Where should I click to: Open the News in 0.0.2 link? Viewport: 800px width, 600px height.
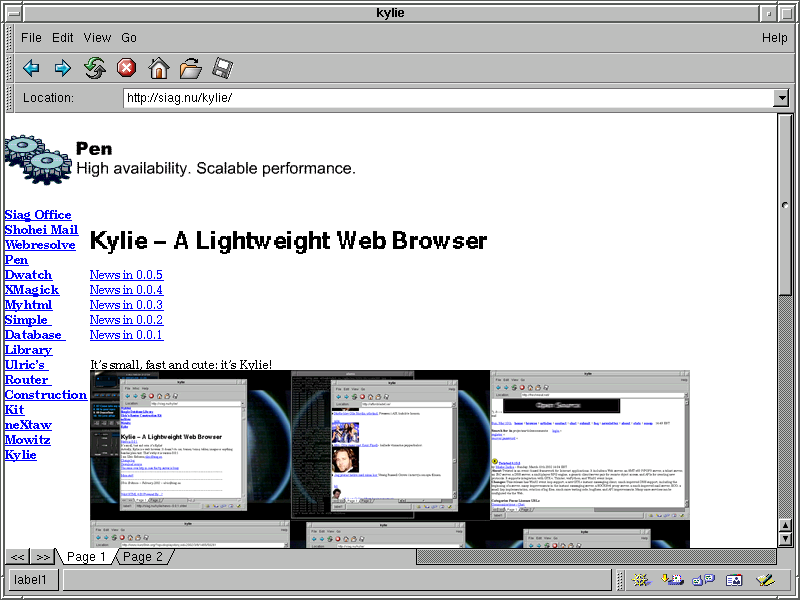127,320
